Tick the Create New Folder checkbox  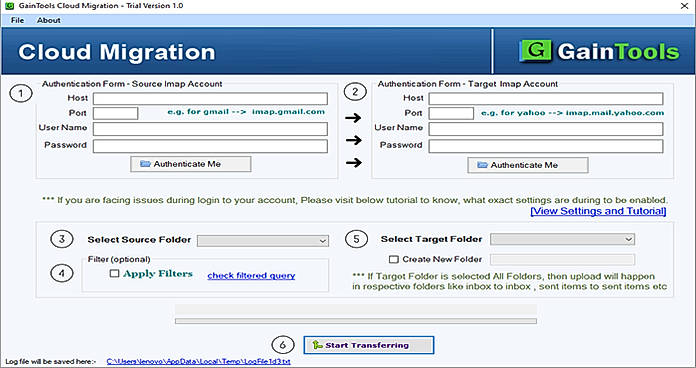point(394,259)
